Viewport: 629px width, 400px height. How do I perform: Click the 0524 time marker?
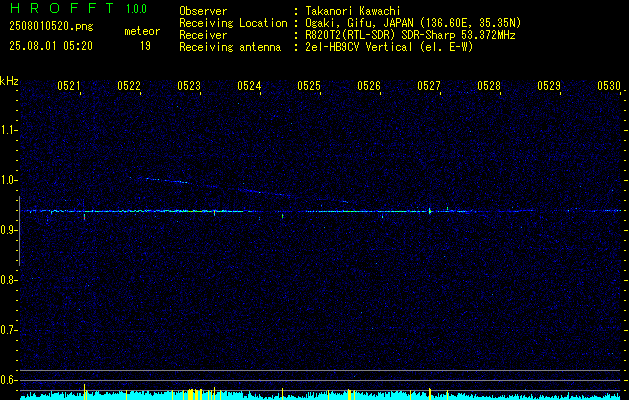(249, 86)
